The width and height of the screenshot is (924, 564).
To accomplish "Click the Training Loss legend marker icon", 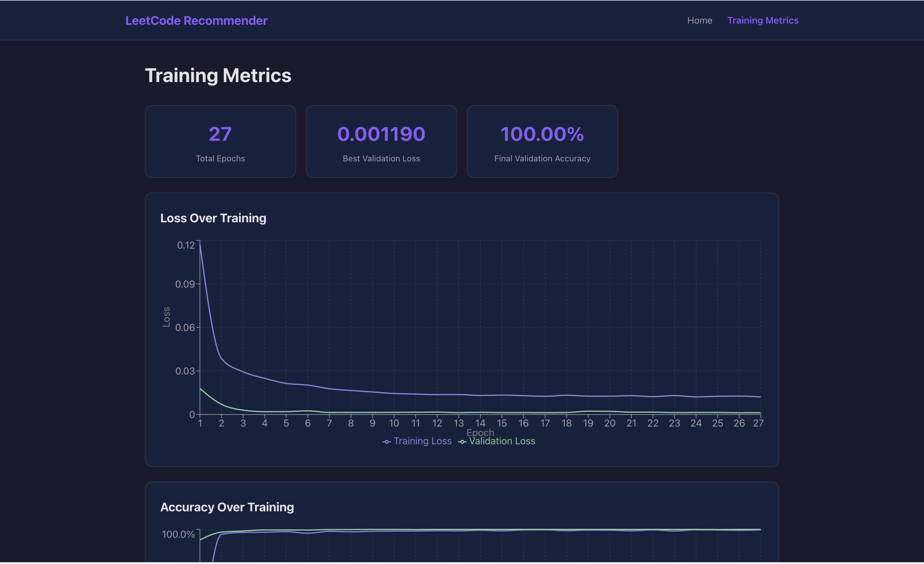I will pyautogui.click(x=386, y=442).
